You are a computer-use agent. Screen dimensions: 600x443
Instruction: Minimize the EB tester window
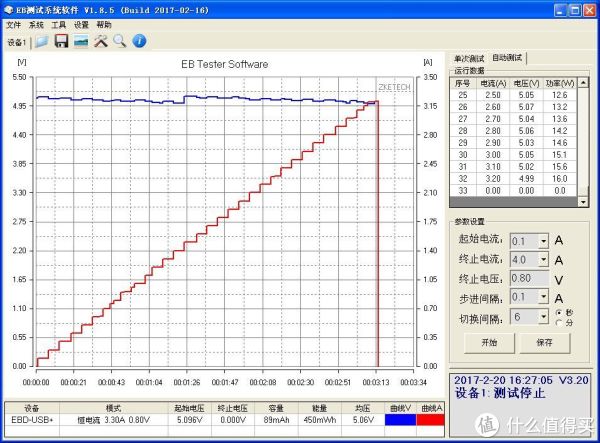pyautogui.click(x=561, y=10)
